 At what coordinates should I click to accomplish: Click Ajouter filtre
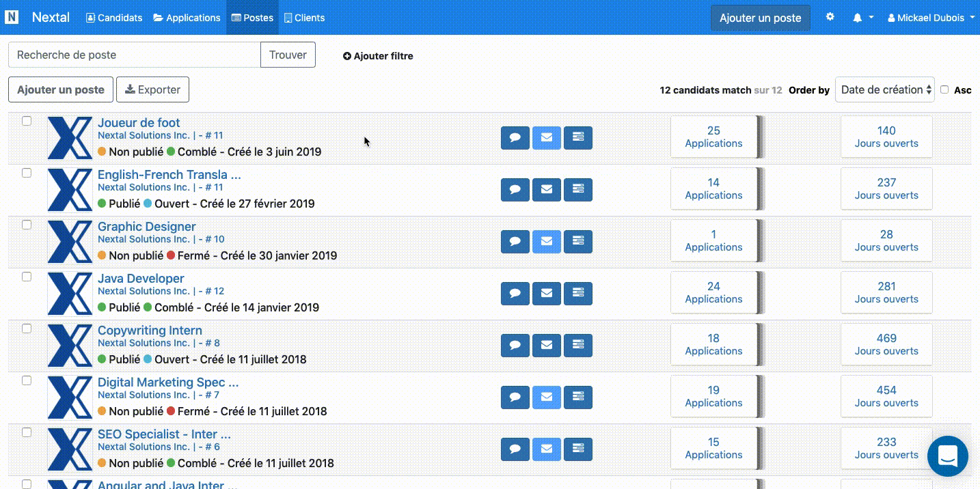tap(378, 56)
